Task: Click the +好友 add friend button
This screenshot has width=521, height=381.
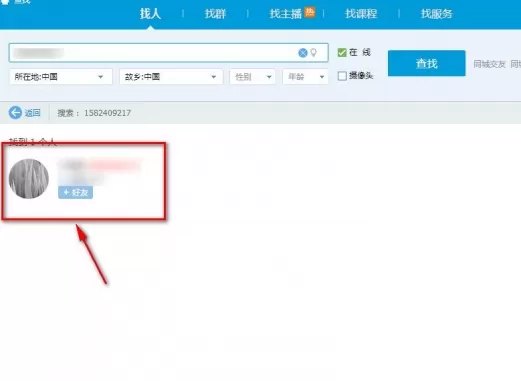Action: (x=75, y=192)
